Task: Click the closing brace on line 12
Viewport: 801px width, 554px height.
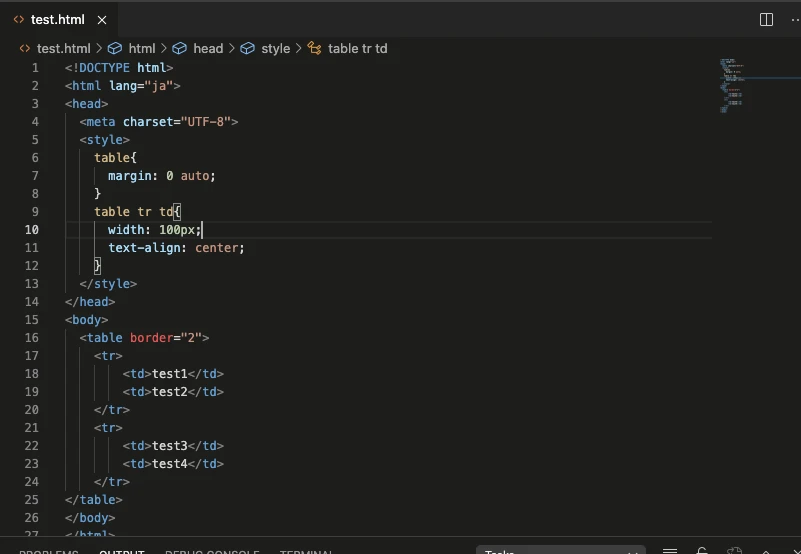Action: (x=98, y=266)
